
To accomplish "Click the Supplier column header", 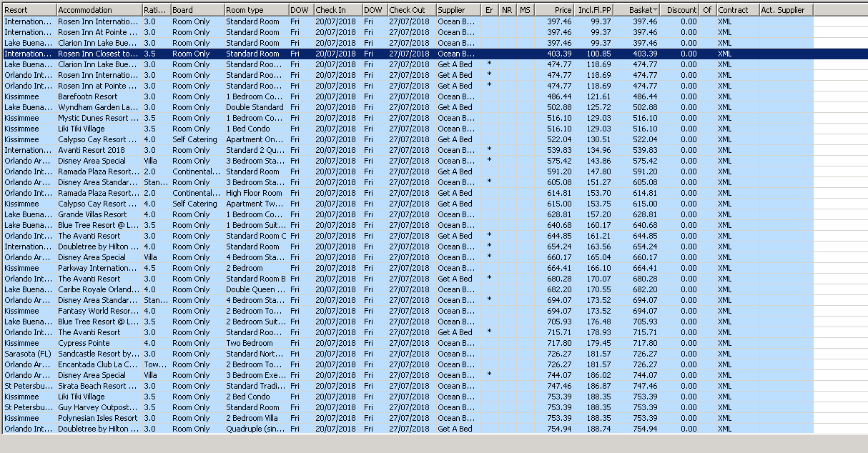I will (458, 10).
